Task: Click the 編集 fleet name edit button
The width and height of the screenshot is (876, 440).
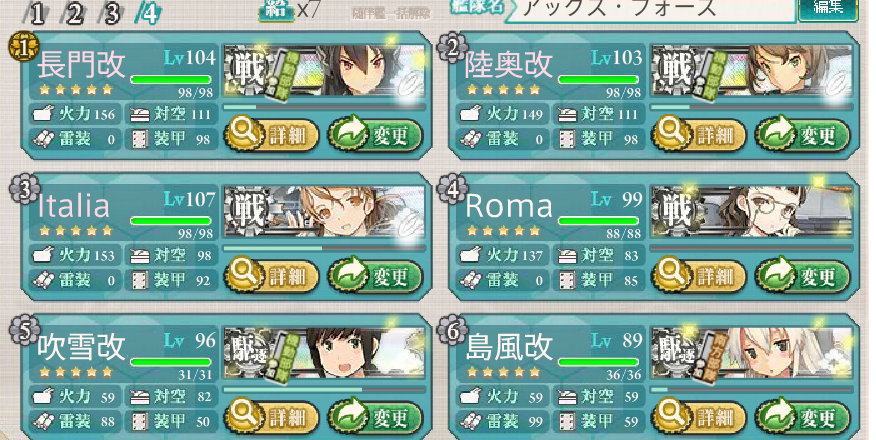Action: 828,9
